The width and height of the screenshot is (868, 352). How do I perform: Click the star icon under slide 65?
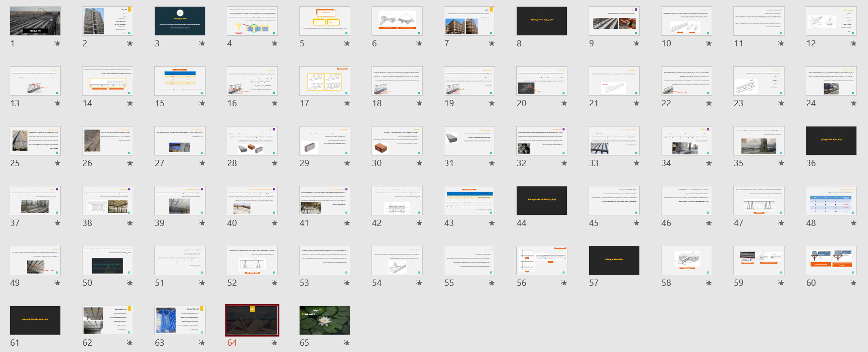[347, 343]
